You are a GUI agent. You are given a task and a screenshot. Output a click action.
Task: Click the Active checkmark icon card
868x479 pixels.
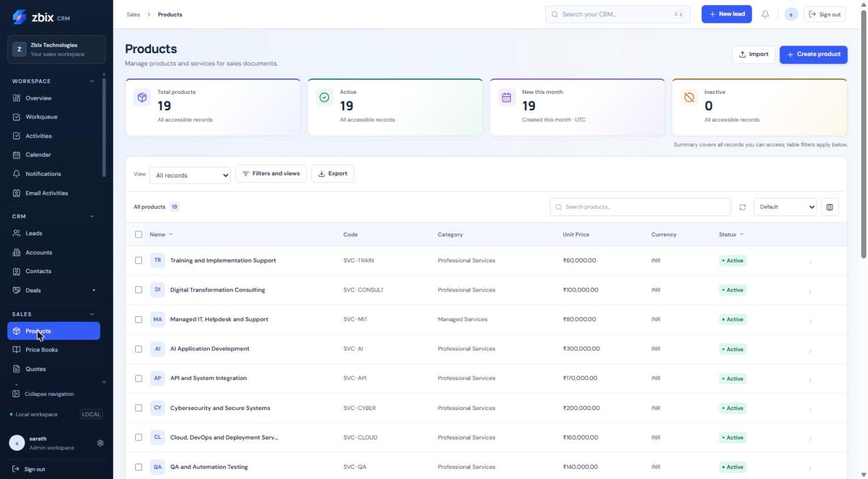click(x=325, y=98)
